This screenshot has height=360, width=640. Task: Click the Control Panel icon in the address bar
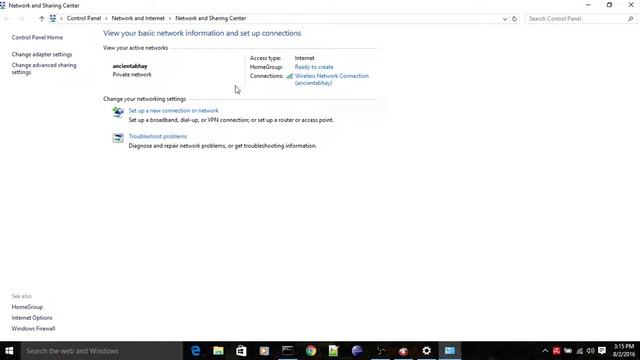pyautogui.click(x=53, y=18)
